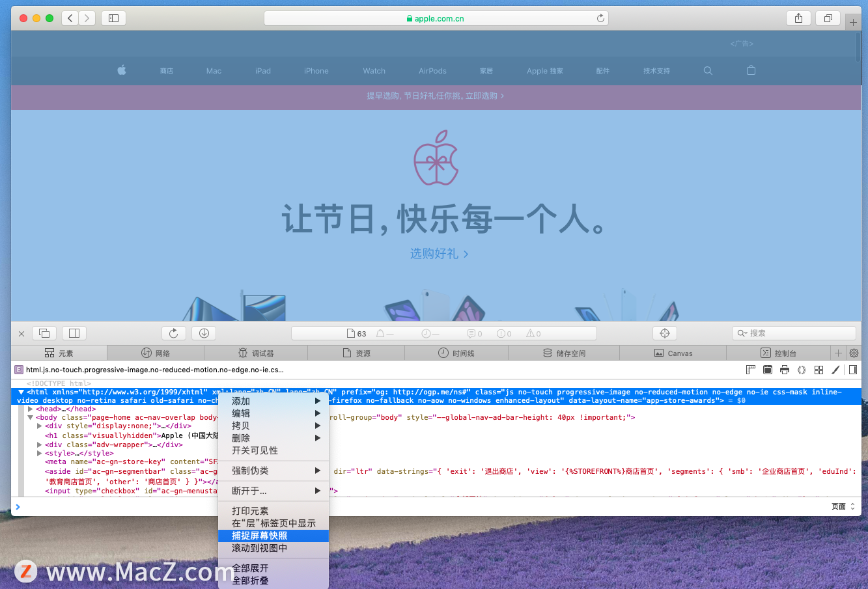Open Apple site search magnifier

(708, 70)
